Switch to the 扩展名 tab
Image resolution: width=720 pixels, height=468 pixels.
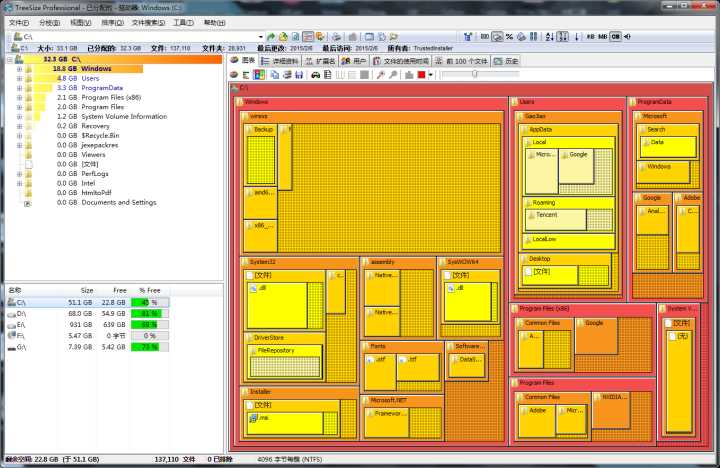[320, 61]
